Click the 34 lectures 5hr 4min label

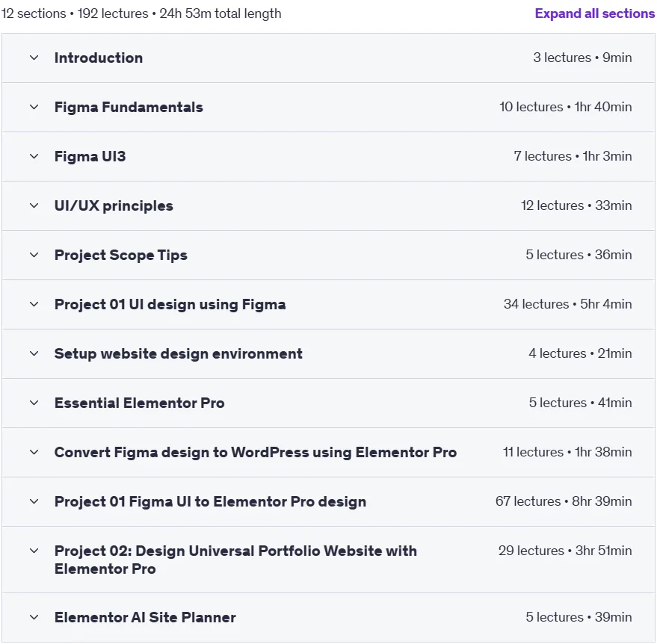point(568,304)
